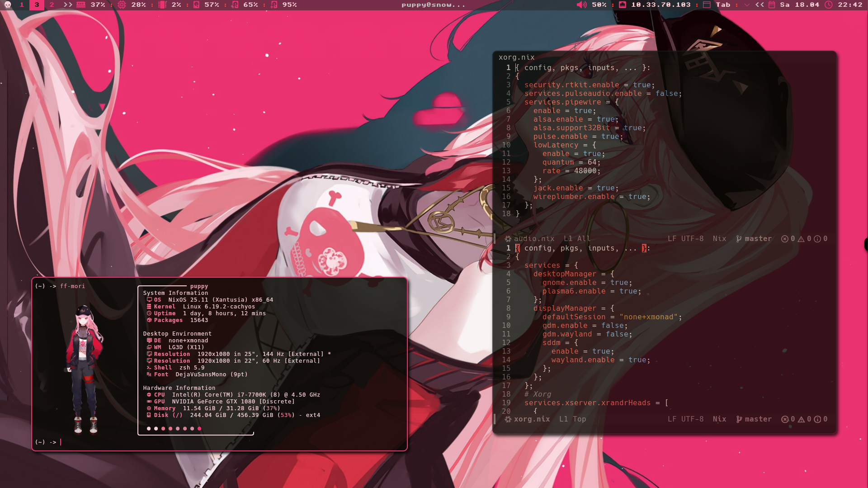Click the disk icon beside 95%
868x488 pixels.
tap(274, 5)
